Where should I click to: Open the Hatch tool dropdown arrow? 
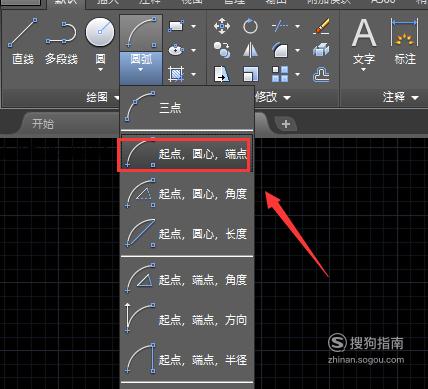(194, 74)
